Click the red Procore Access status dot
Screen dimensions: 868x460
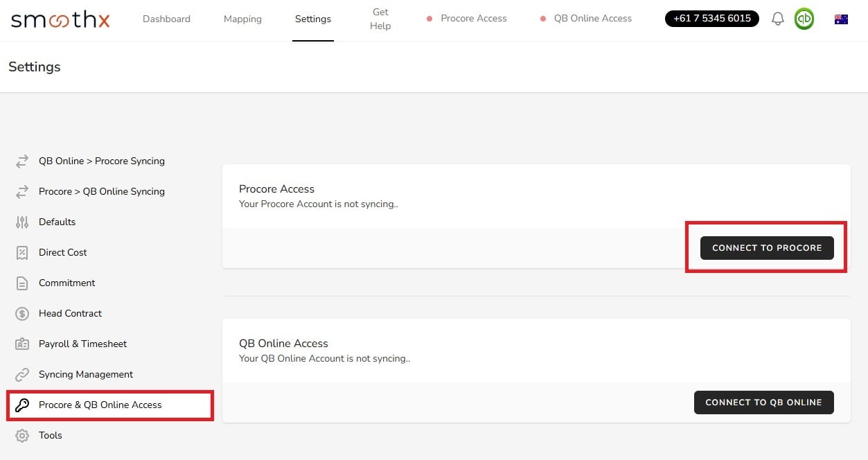pyautogui.click(x=429, y=19)
